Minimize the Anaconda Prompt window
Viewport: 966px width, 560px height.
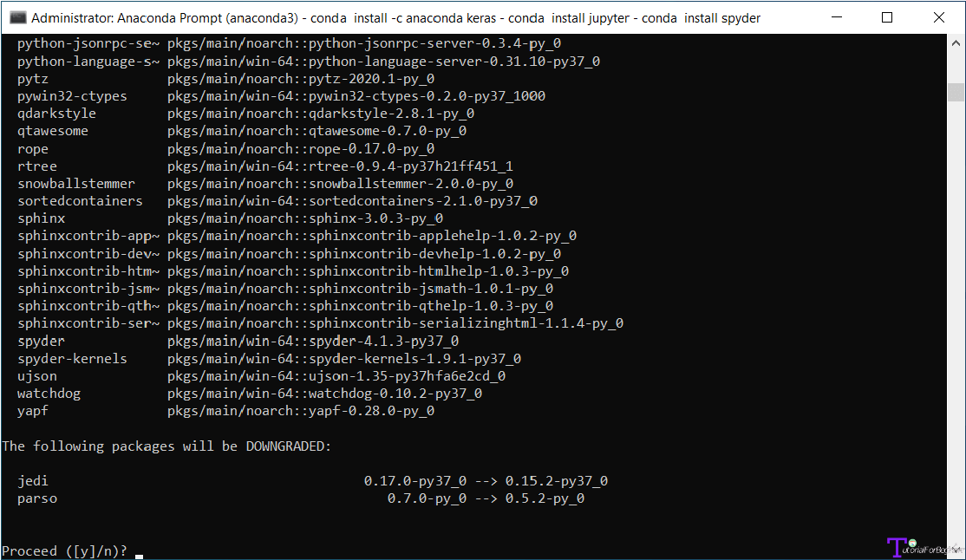coord(836,17)
